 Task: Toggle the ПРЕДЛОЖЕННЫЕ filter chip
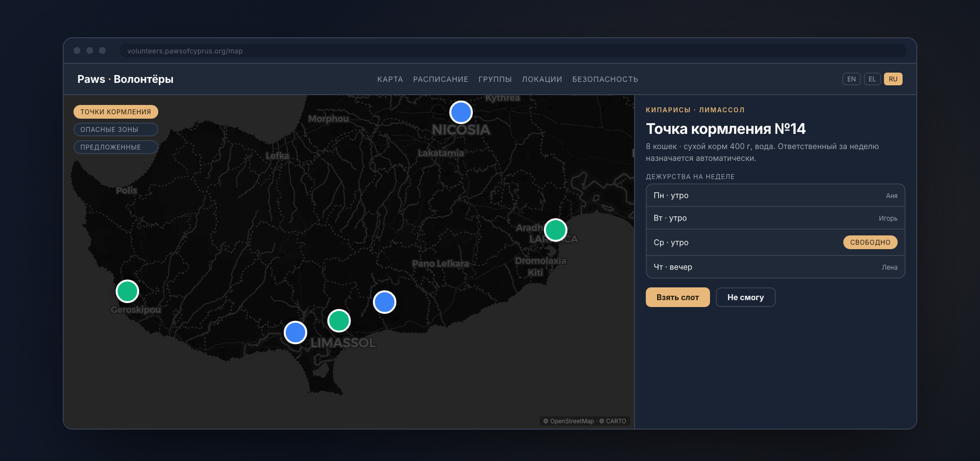116,147
